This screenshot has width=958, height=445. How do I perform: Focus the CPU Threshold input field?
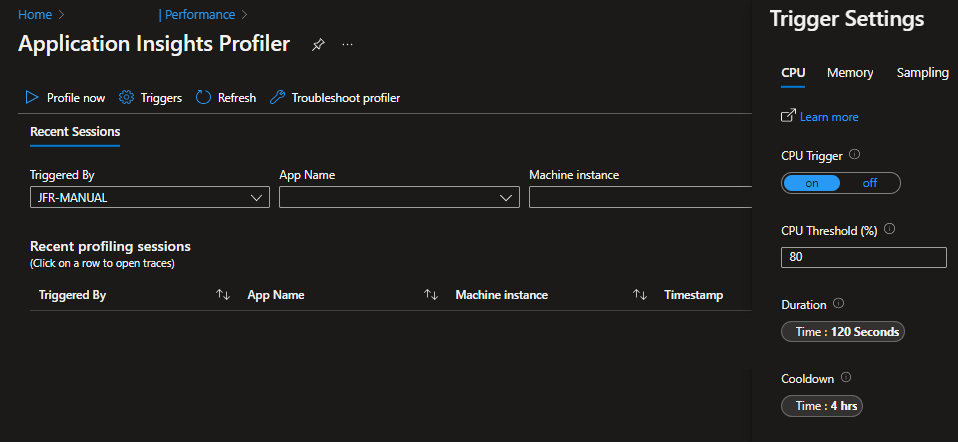click(863, 257)
